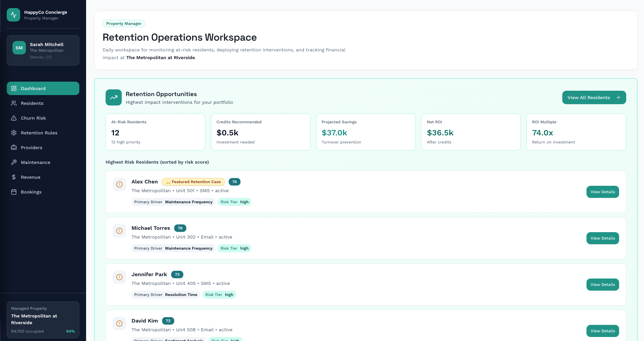Click the Property Manager tag above title
The width and height of the screenshot is (644, 341).
point(124,24)
